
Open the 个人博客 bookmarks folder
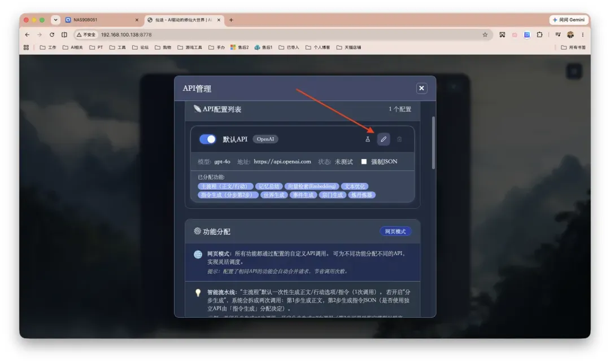[318, 47]
